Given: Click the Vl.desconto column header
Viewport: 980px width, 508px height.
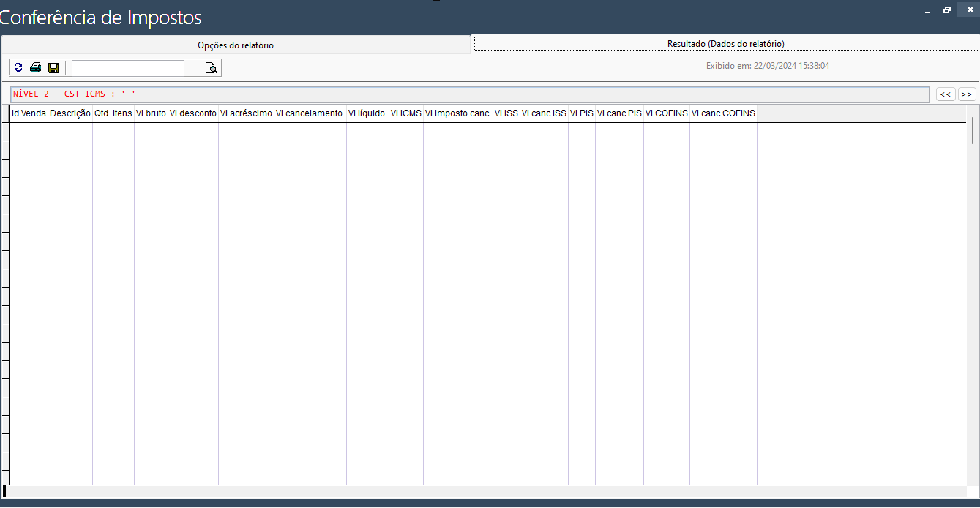Looking at the screenshot, I should (x=193, y=113).
